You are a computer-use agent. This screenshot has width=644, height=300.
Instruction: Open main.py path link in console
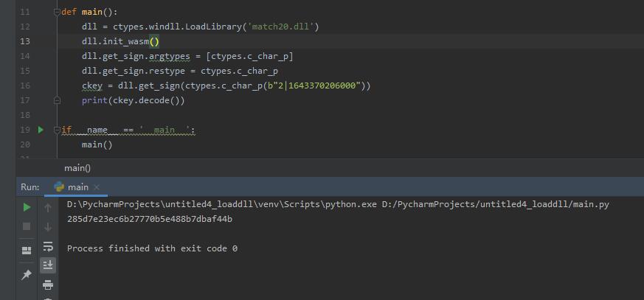(x=495, y=204)
